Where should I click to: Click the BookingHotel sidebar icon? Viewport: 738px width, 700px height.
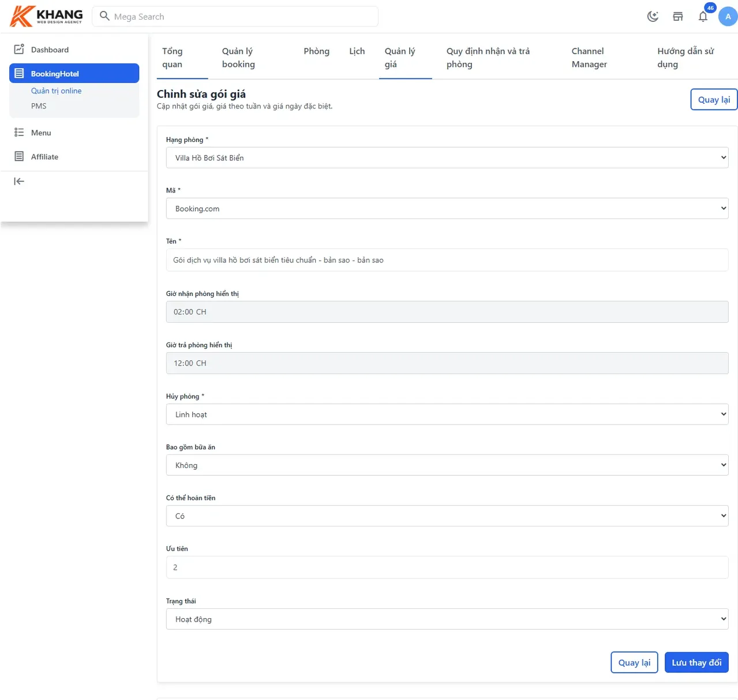point(19,73)
